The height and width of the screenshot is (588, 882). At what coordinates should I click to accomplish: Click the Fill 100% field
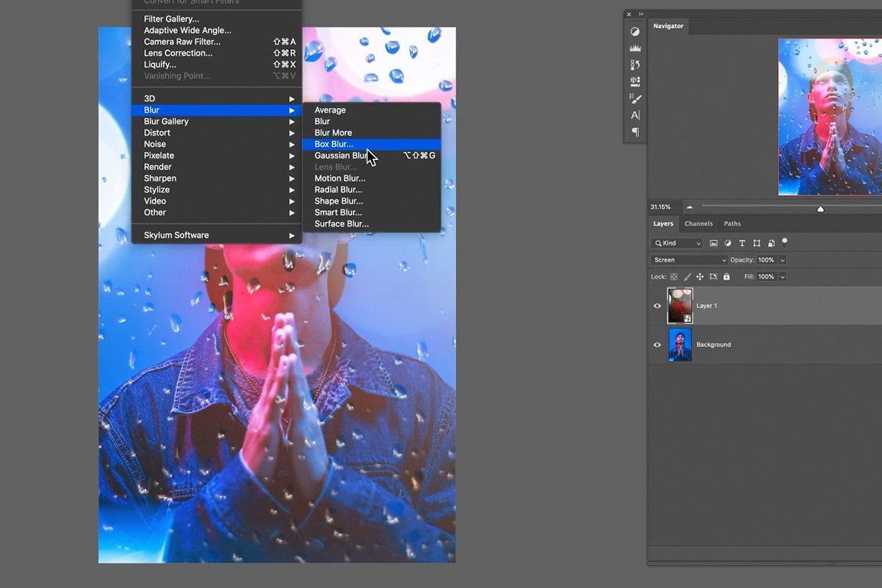click(766, 277)
